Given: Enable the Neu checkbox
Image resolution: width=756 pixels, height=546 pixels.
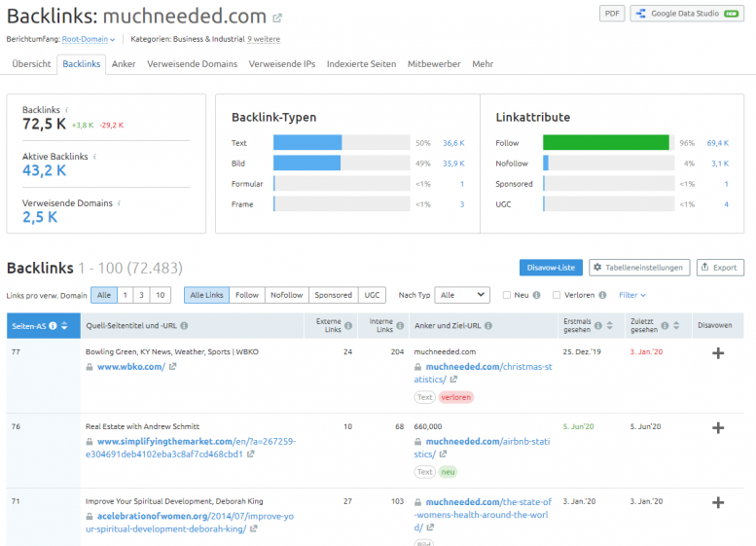Looking at the screenshot, I should click(x=507, y=295).
